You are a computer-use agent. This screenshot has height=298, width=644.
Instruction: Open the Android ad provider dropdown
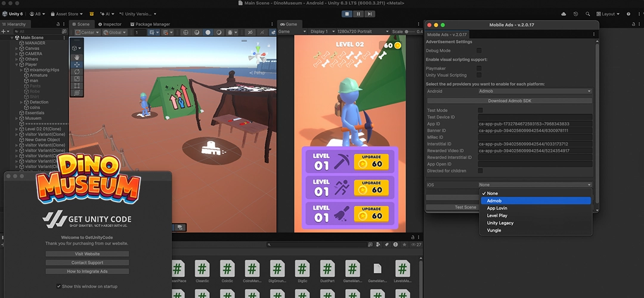pos(535,91)
